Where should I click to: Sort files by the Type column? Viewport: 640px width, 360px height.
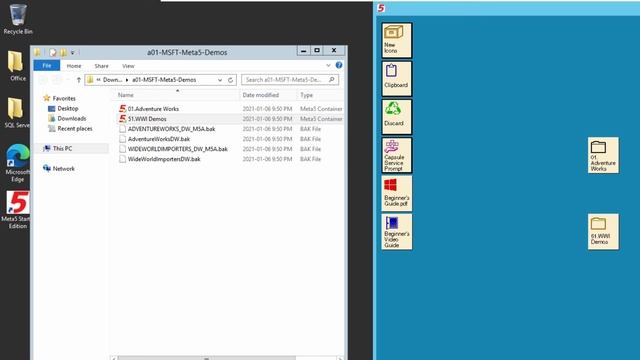coord(307,95)
